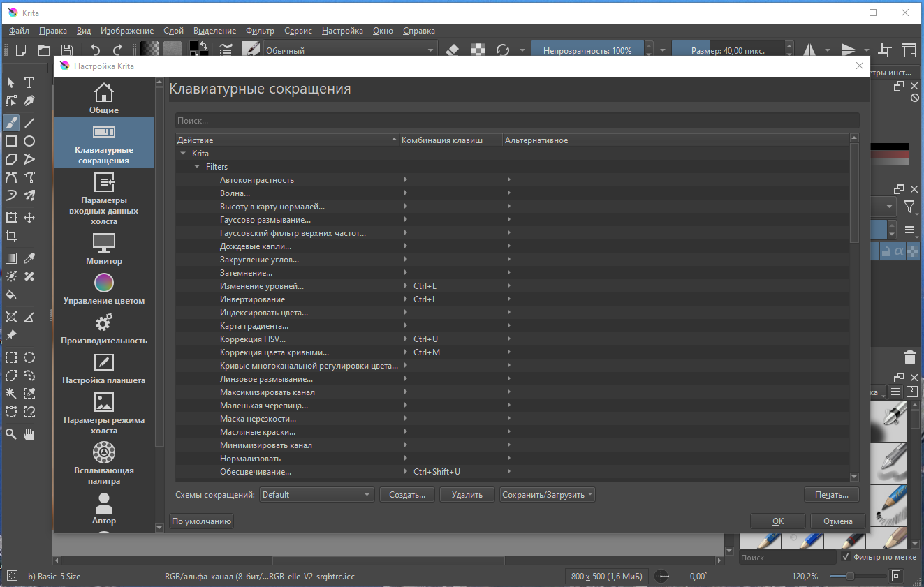Image resolution: width=924 pixels, height=587 pixels.
Task: Select the Fill bucket tool
Action: point(11,295)
